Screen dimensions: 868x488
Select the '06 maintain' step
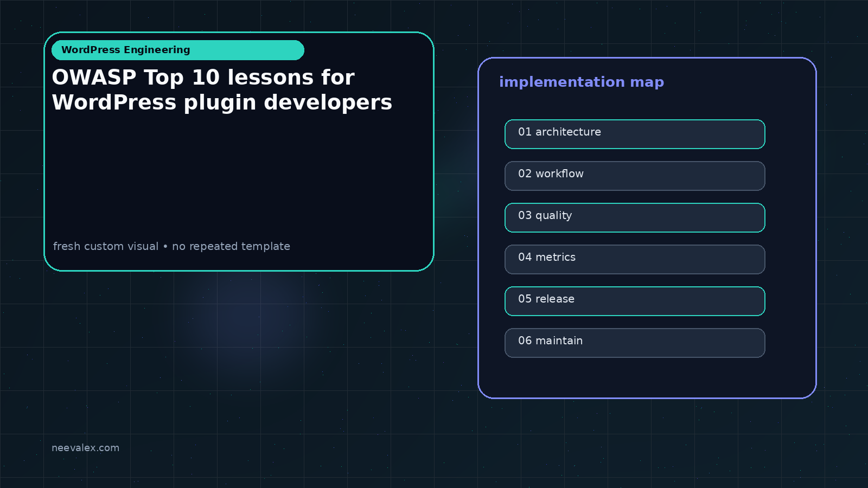635,343
